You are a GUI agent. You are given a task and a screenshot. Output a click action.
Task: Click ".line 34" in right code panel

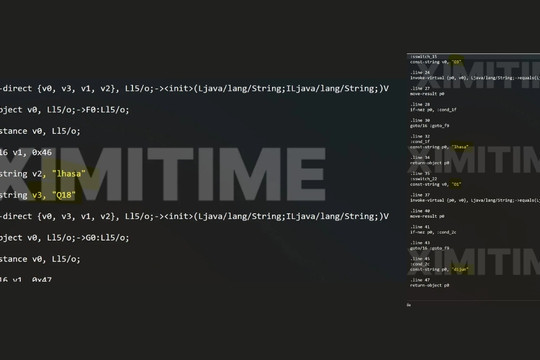(x=420, y=158)
